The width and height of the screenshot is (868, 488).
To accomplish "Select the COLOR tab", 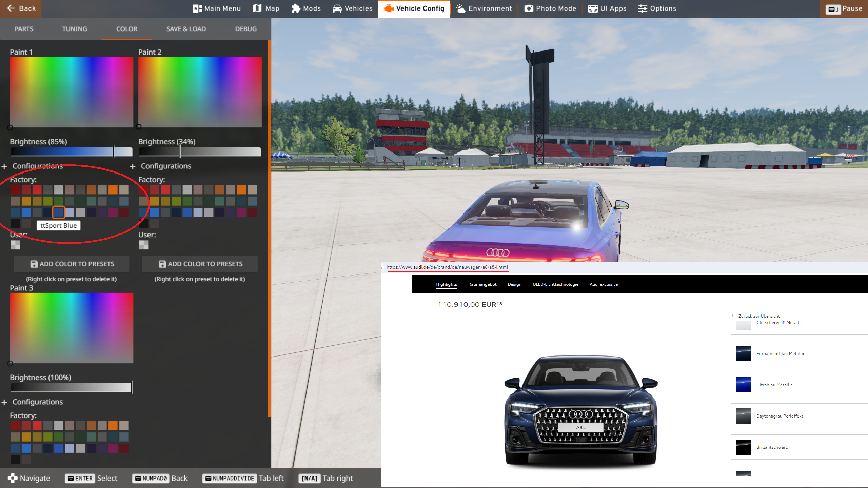I will pyautogui.click(x=126, y=29).
